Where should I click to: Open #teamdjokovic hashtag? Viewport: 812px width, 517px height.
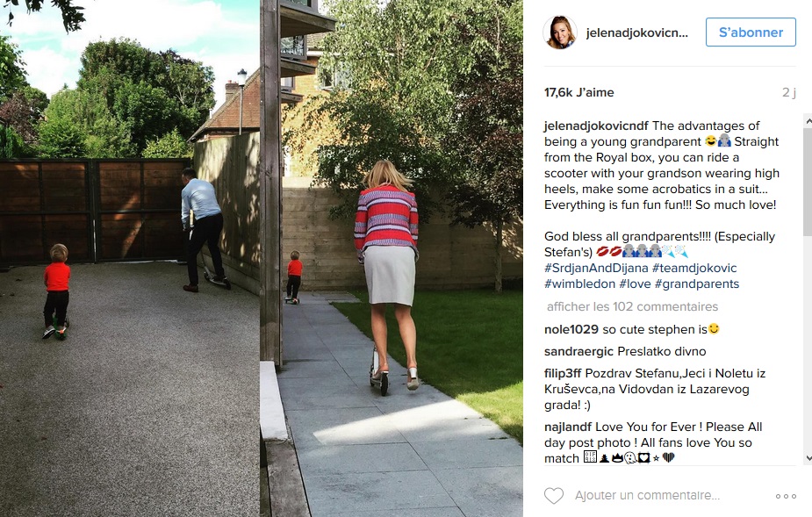693,269
